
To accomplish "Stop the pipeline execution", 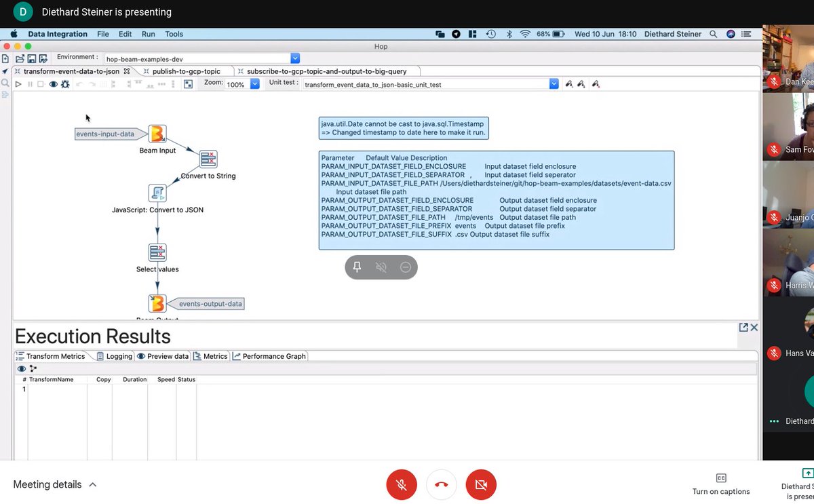I will [41, 84].
